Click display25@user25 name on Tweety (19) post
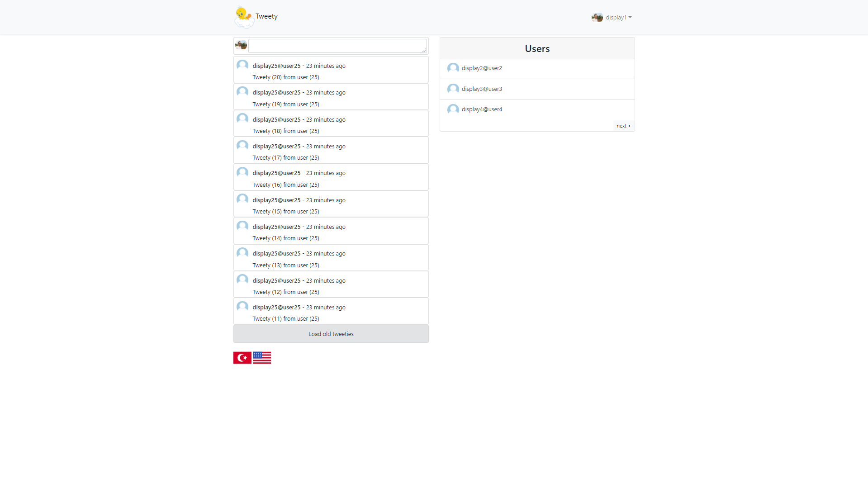 (x=276, y=93)
